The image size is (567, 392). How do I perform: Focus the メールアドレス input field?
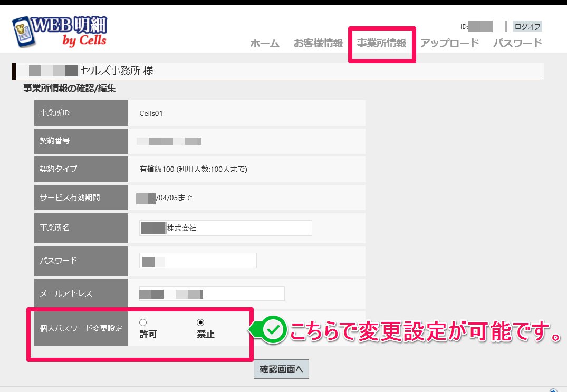[x=212, y=293]
